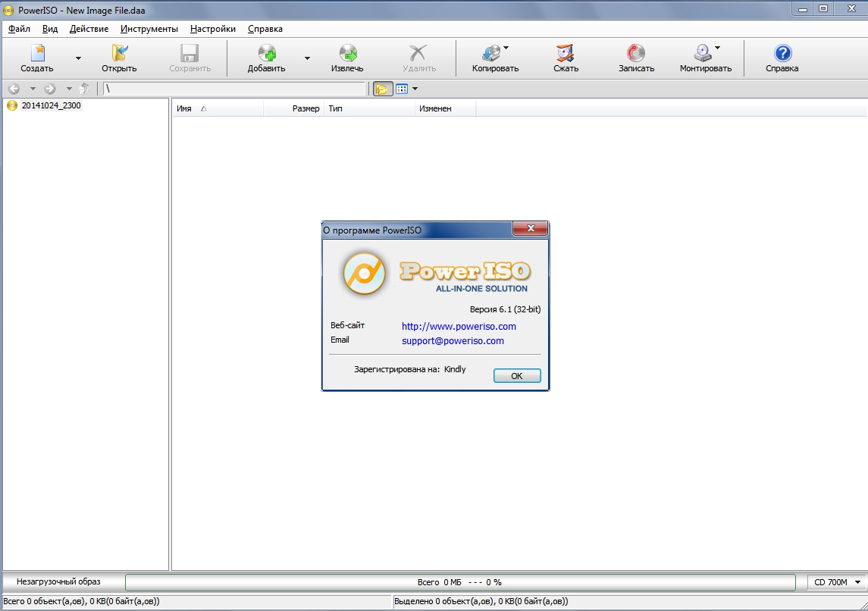Extract files with the Извлечь icon
The width and height of the screenshot is (868, 611).
[x=348, y=53]
